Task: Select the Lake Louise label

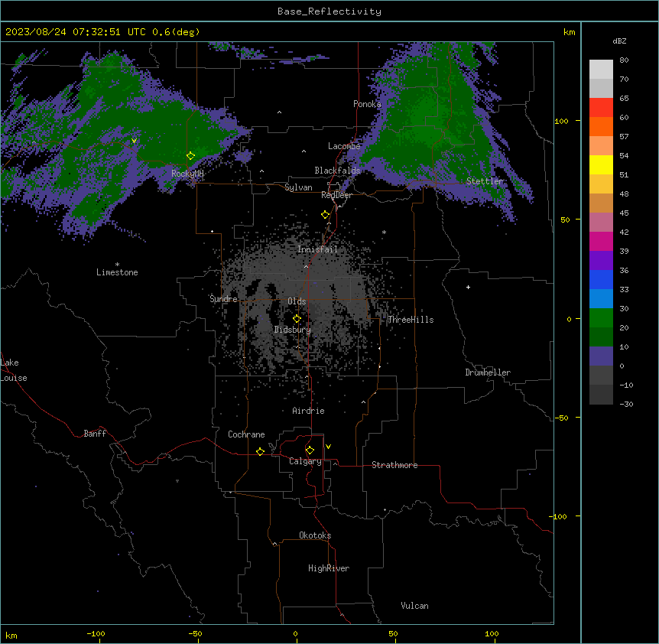Action: tap(14, 370)
